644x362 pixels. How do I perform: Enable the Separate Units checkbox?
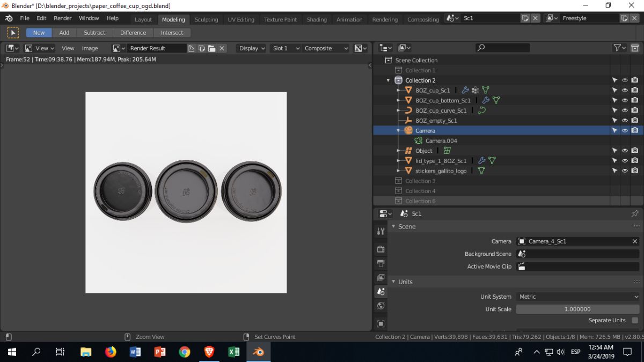tap(635, 320)
